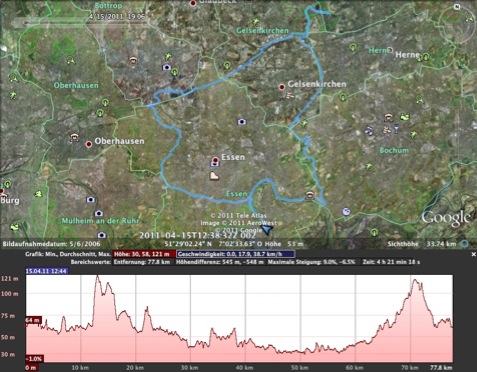Click the compass North indicator
This screenshot has width=477, height=372.
(x=456, y=7)
